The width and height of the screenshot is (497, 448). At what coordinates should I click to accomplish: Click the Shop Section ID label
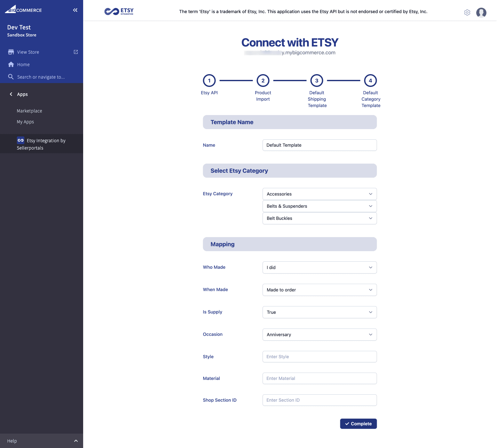click(220, 400)
